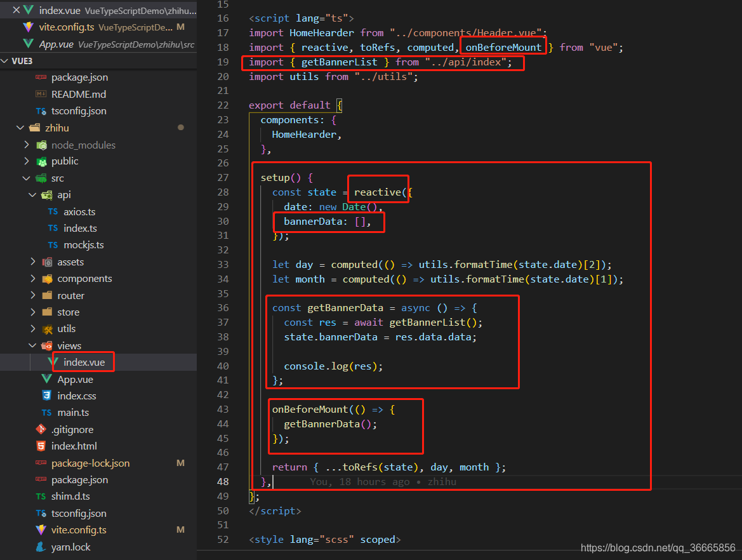Click line number 36 in the editor gutter
This screenshot has width=742, height=560.
[223, 307]
